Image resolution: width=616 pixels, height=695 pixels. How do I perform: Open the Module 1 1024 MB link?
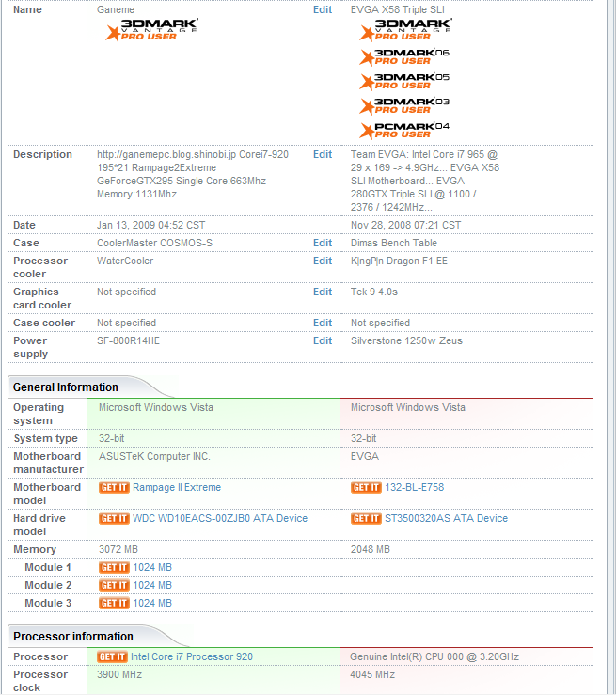pyautogui.click(x=152, y=567)
